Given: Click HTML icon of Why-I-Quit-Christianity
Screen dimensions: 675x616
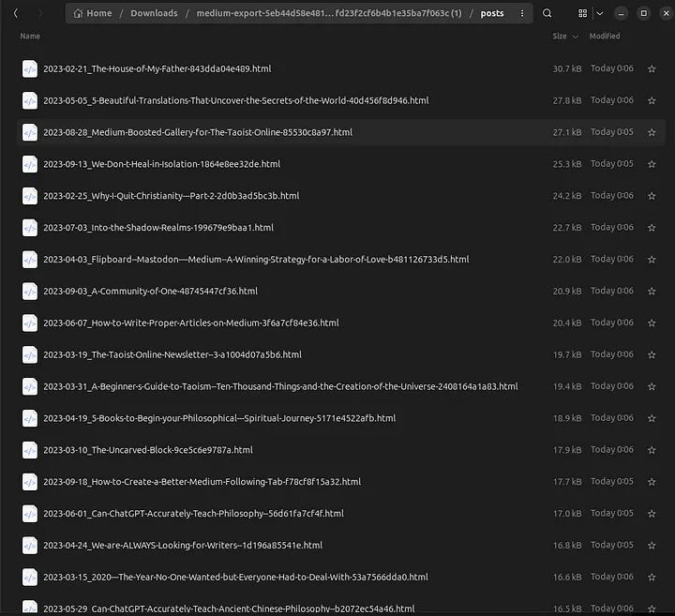Looking at the screenshot, I should 30,196.
